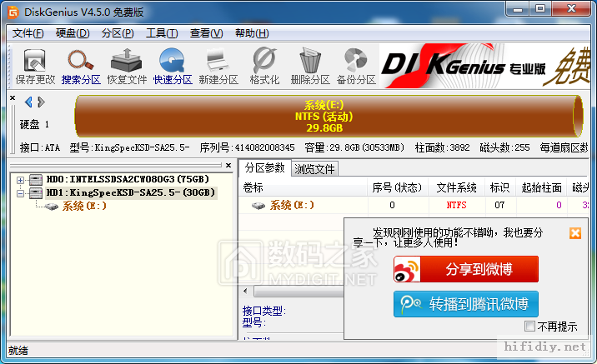The width and height of the screenshot is (597, 364).
Task: Click the 07 identifier cell
Action: [499, 206]
